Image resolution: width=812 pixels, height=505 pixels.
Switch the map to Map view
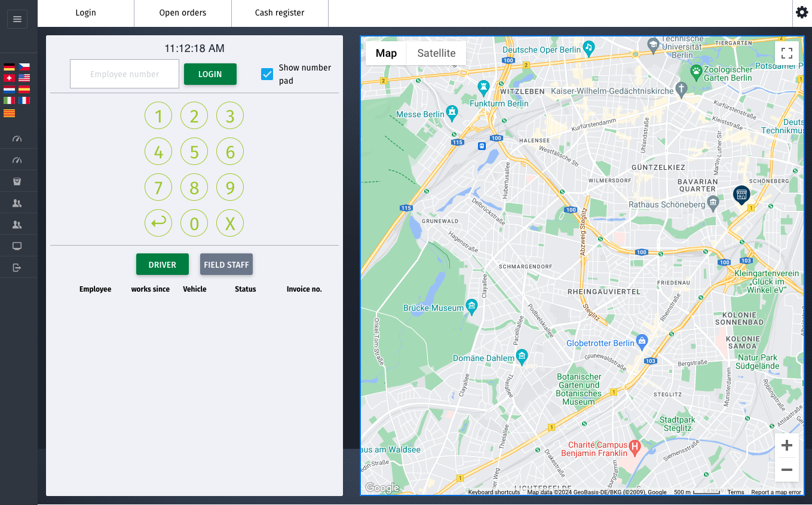[386, 53]
